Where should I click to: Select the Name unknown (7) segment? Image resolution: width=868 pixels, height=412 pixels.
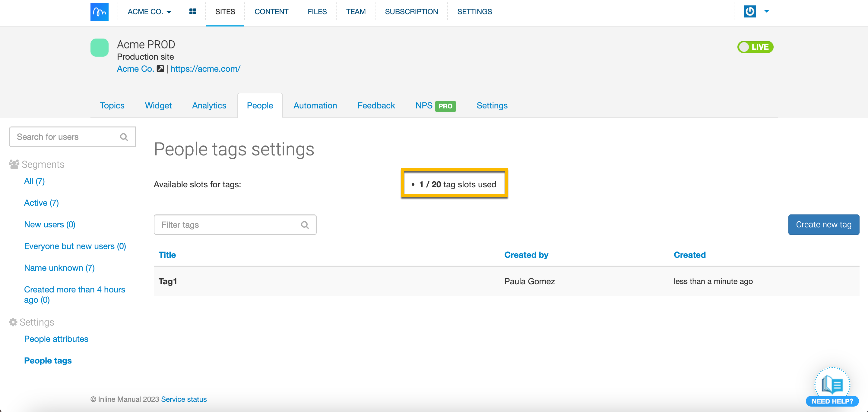pos(59,268)
